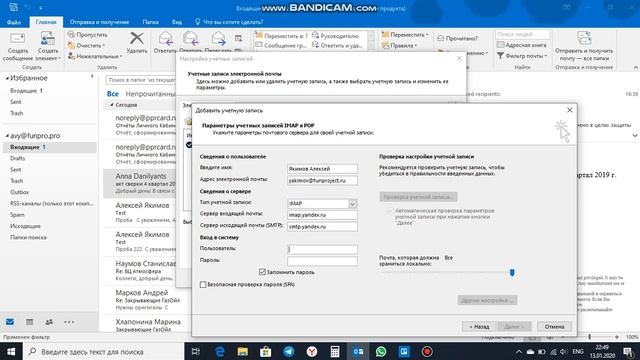Open more navigation options (three dots)
This screenshot has width=640, height=360.
(69, 322)
